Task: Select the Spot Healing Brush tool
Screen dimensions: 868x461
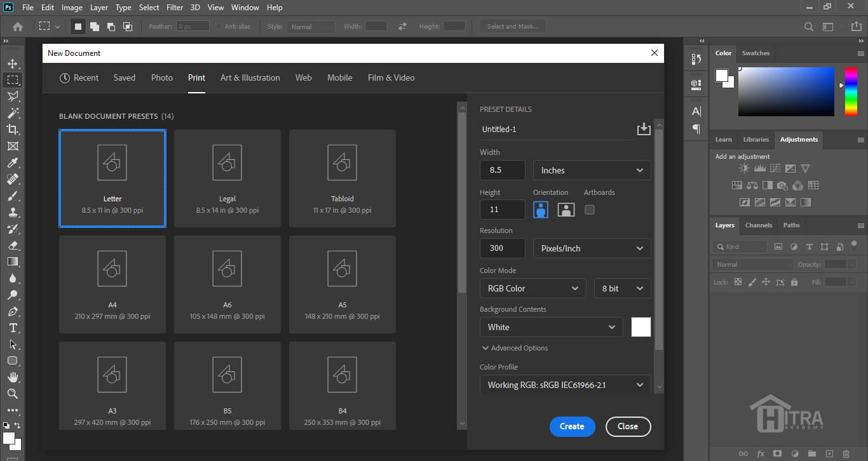Action: click(x=12, y=179)
